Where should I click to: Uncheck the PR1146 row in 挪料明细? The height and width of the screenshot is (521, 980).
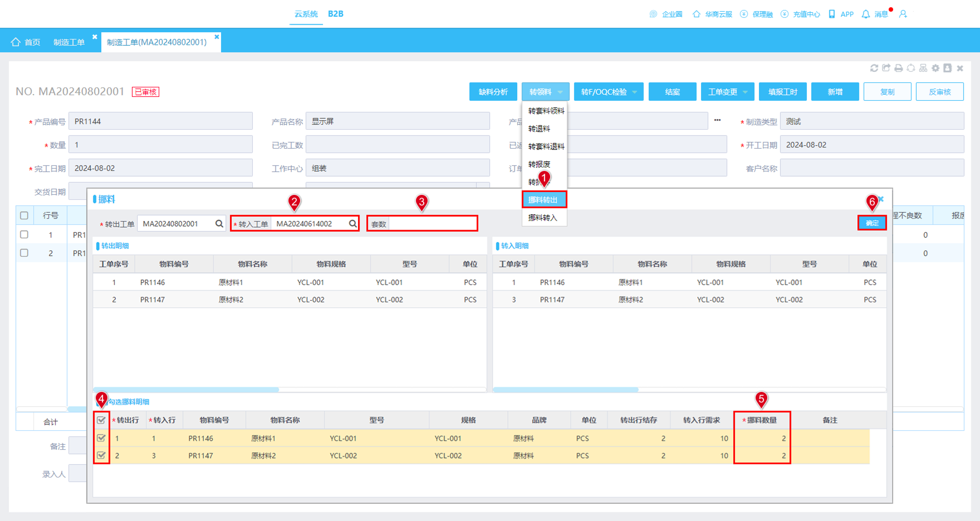tap(101, 438)
